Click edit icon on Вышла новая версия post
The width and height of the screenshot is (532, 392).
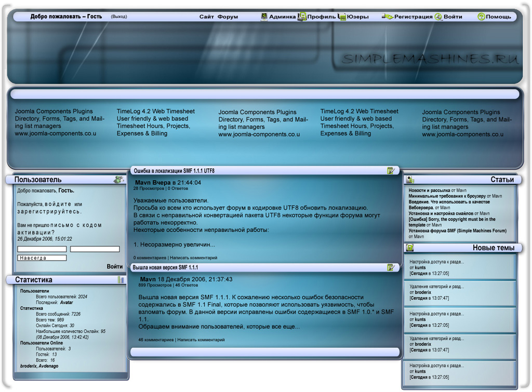click(x=391, y=267)
